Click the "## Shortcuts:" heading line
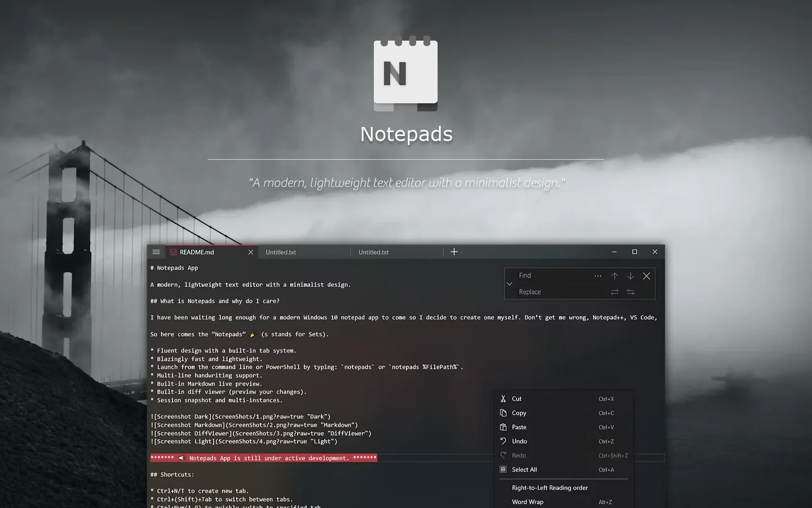Image resolution: width=812 pixels, height=508 pixels. (x=172, y=475)
